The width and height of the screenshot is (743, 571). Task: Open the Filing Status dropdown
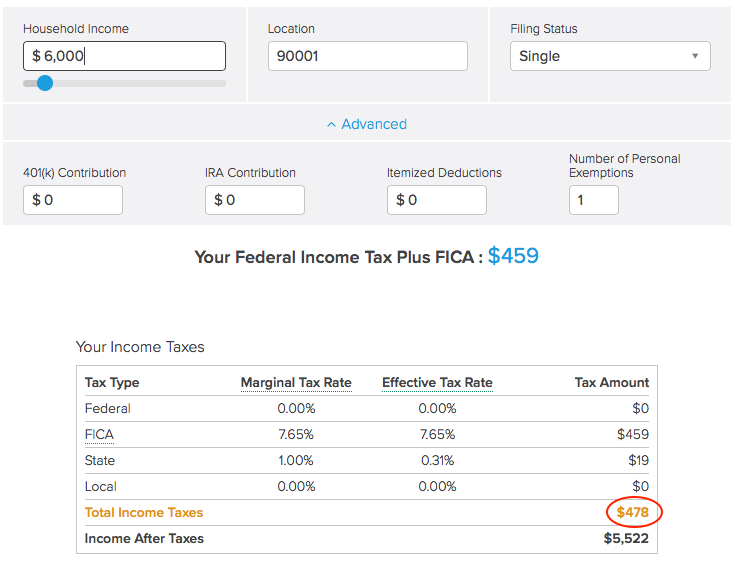pyautogui.click(x=610, y=56)
